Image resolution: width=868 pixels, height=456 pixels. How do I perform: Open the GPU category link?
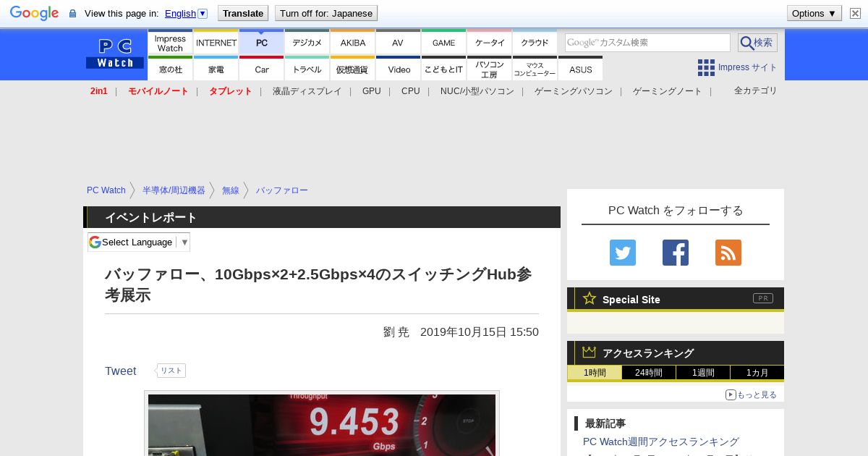(x=372, y=91)
